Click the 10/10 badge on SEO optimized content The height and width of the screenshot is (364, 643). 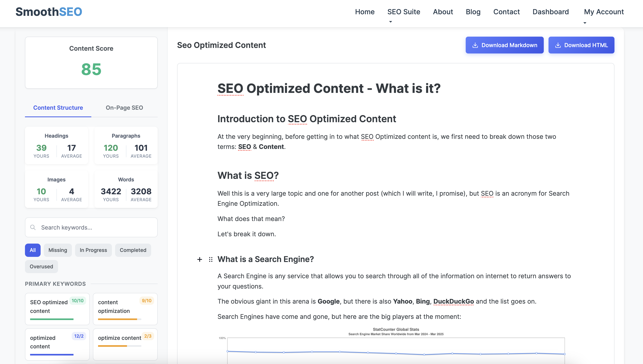[x=77, y=300]
